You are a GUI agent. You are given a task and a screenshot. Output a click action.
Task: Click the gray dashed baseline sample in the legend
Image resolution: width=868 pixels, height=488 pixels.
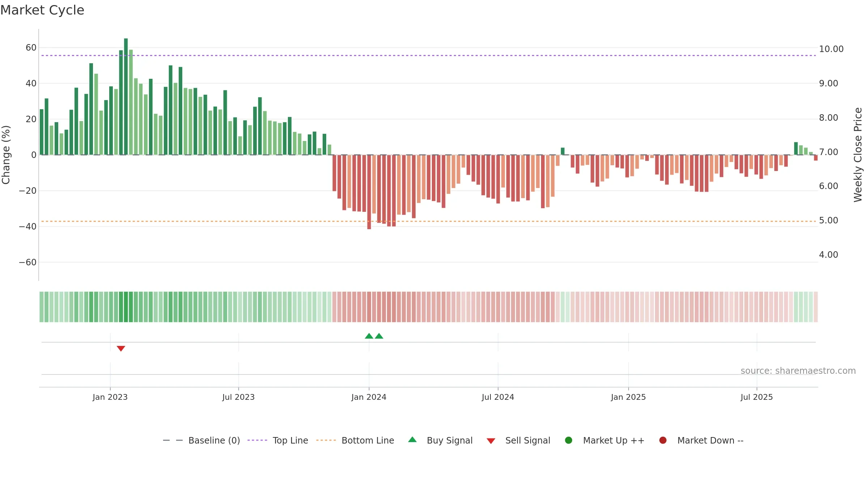click(173, 440)
